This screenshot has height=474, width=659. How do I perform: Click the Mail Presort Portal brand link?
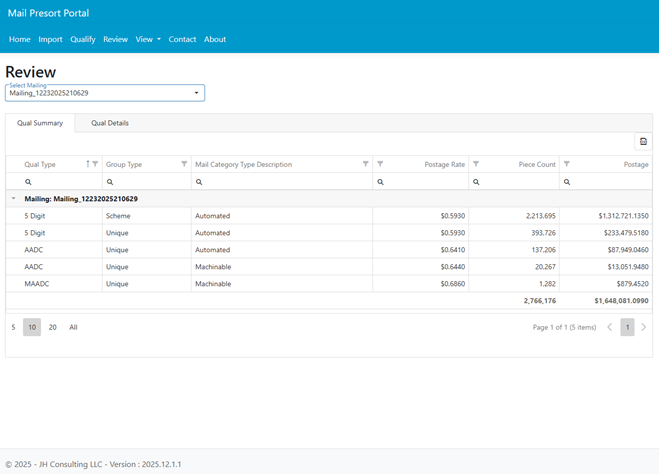point(48,13)
